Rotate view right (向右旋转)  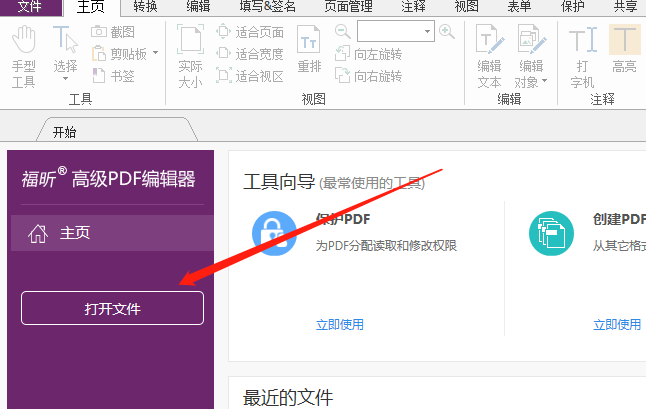pos(368,76)
